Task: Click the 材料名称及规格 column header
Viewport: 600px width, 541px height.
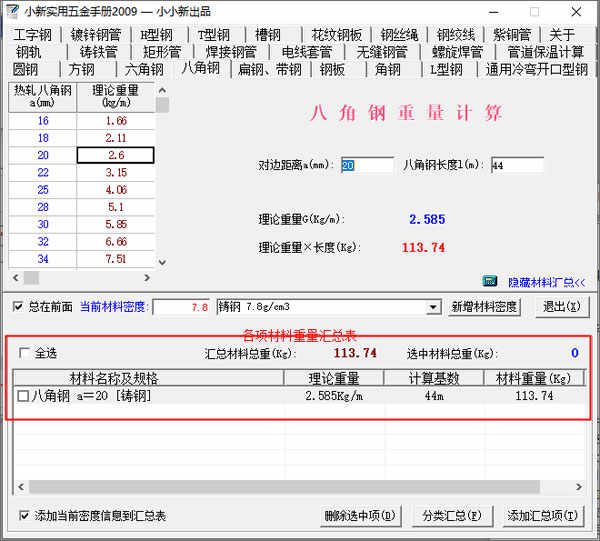Action: click(148, 378)
